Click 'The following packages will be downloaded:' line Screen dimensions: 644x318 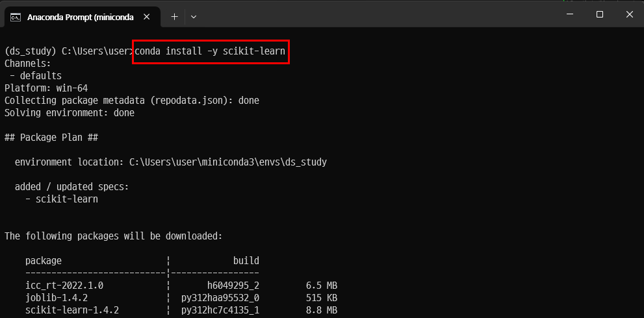[x=113, y=236]
